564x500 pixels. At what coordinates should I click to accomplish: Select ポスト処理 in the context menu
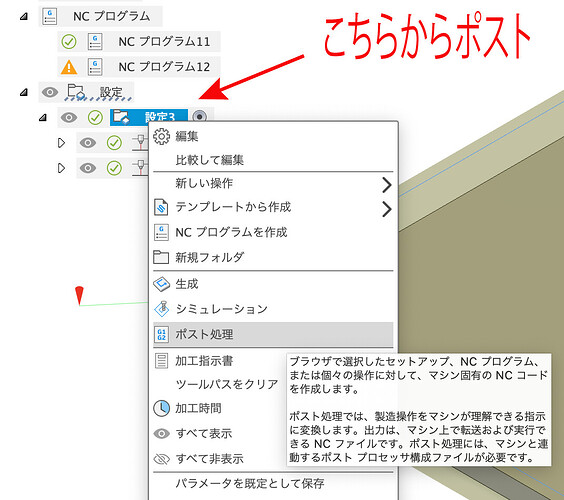pyautogui.click(x=273, y=335)
